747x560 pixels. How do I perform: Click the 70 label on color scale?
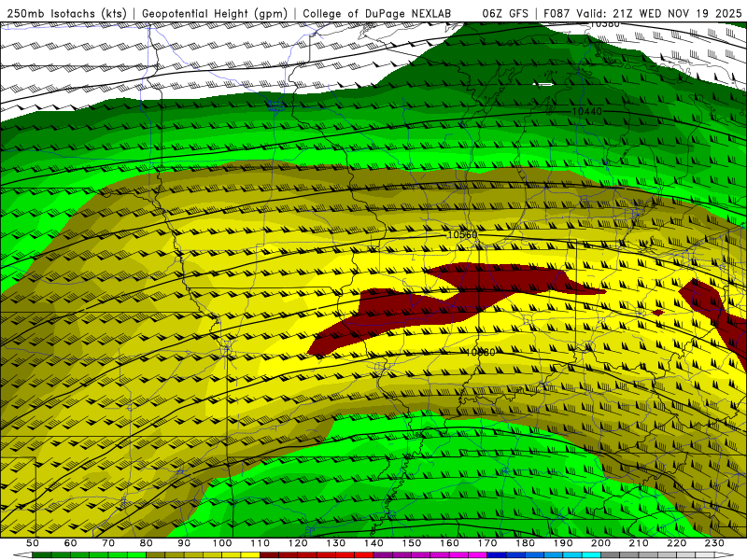108,543
